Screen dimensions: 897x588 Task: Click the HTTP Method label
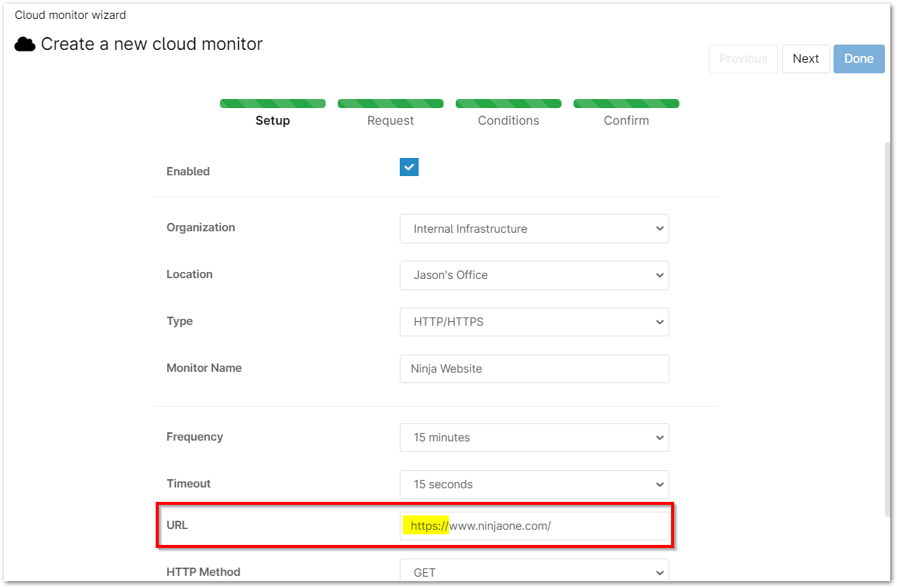(x=203, y=572)
